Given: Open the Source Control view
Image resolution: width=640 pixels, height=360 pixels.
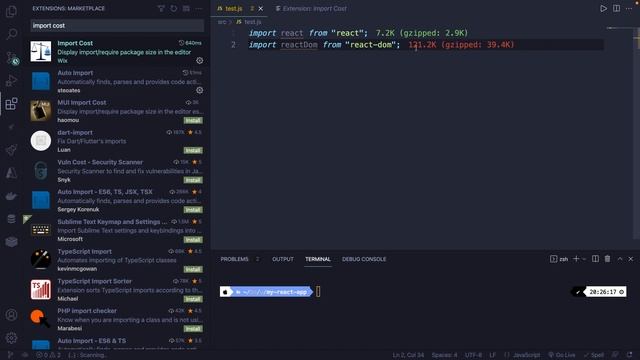Looking at the screenshot, I should coord(11,57).
